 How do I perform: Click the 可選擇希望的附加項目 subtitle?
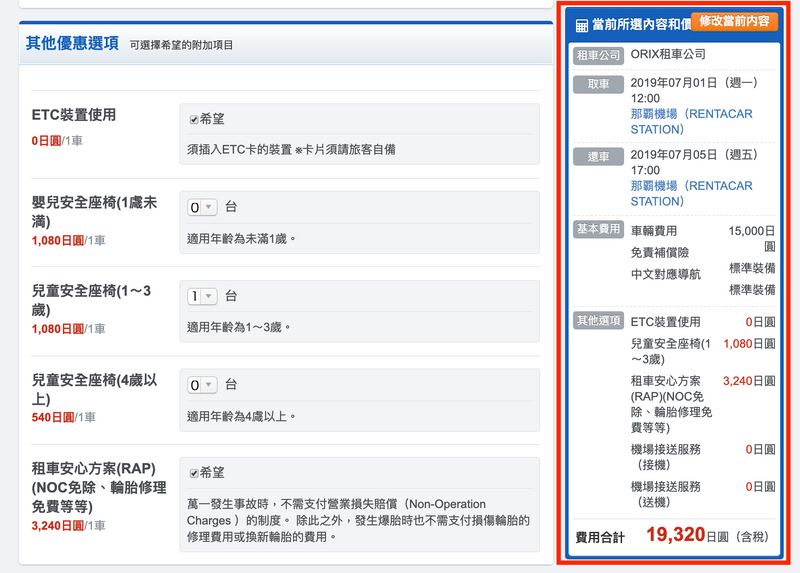181,45
